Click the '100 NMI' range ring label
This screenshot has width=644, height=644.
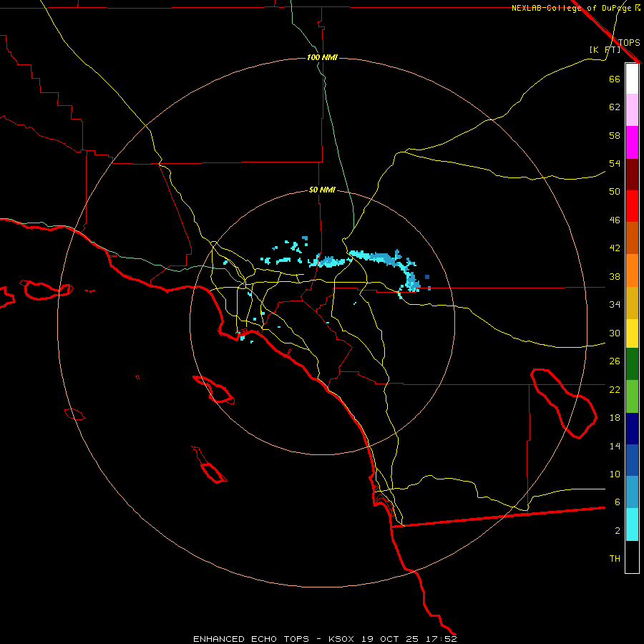coord(322,57)
